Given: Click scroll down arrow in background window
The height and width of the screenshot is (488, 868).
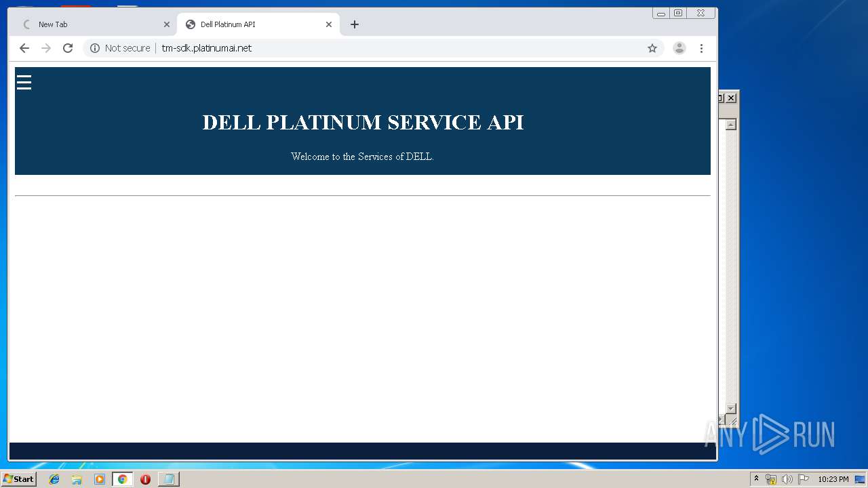Looking at the screenshot, I should click(730, 408).
